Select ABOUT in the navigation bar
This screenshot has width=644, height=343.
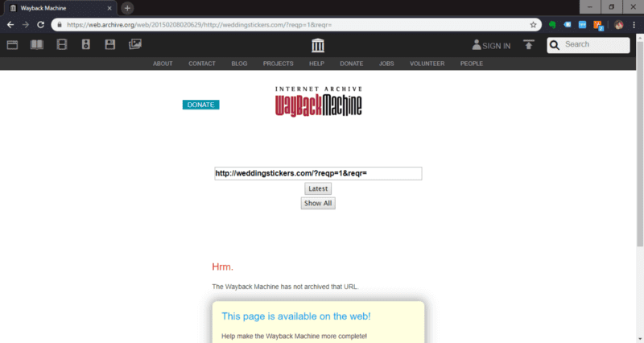163,64
